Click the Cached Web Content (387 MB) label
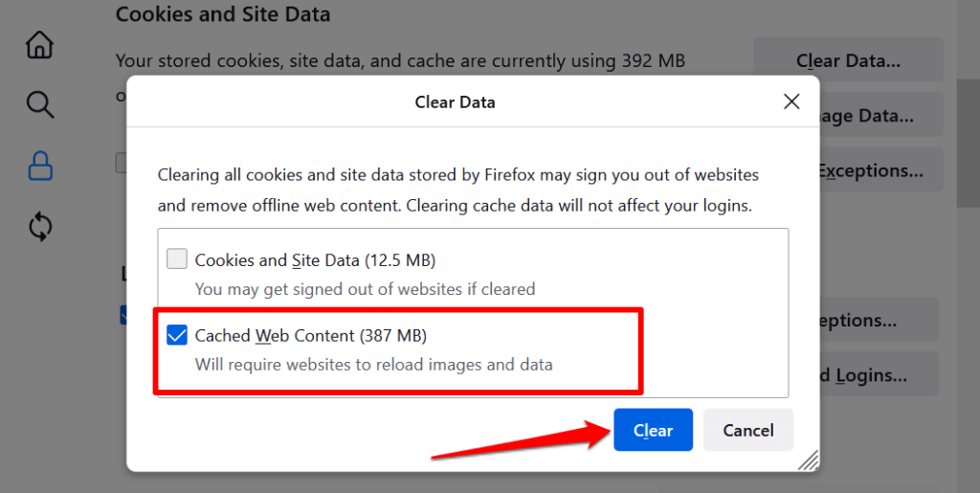980x493 pixels. pos(310,336)
